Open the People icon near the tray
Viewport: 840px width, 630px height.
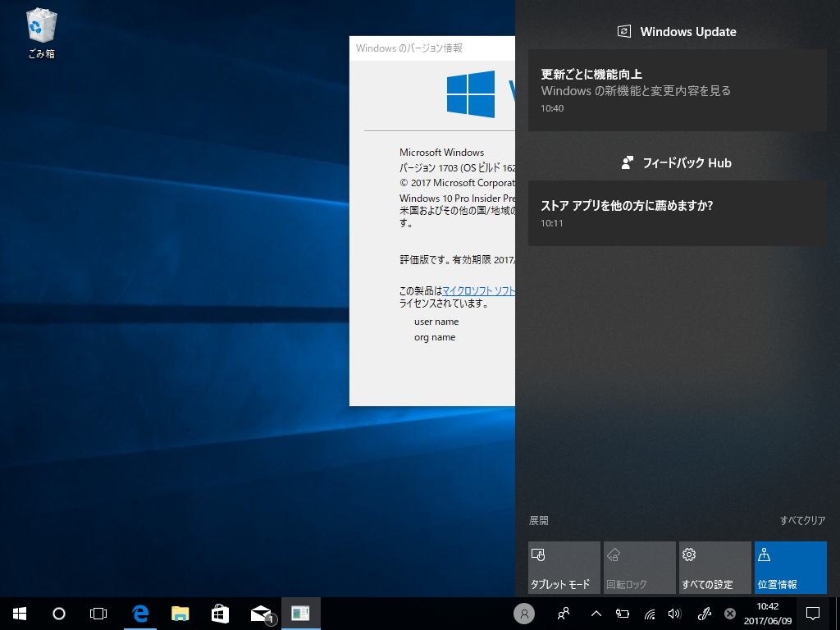[563, 613]
